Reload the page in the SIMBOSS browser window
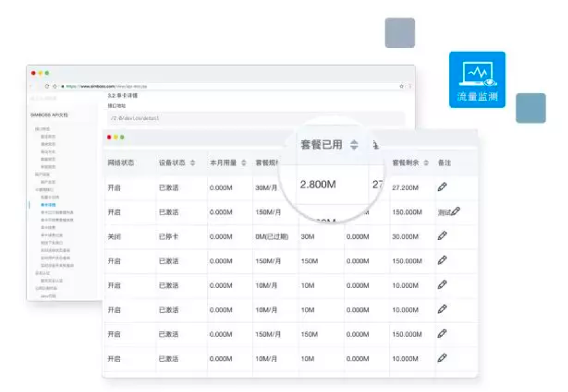 tap(47, 86)
